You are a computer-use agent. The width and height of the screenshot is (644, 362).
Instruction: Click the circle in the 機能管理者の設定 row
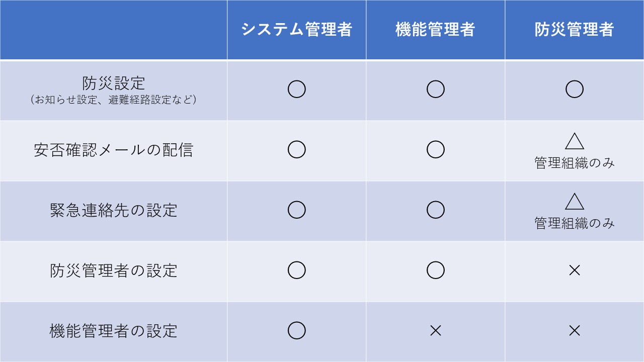(x=296, y=331)
